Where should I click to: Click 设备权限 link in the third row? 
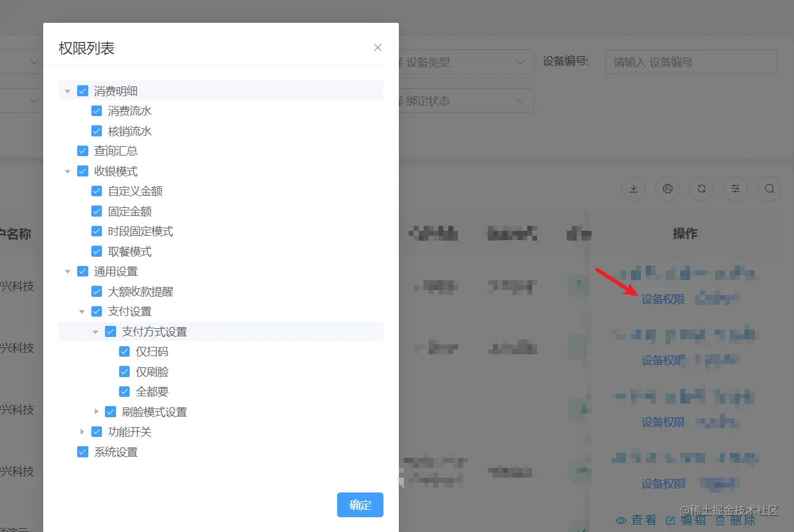[663, 422]
